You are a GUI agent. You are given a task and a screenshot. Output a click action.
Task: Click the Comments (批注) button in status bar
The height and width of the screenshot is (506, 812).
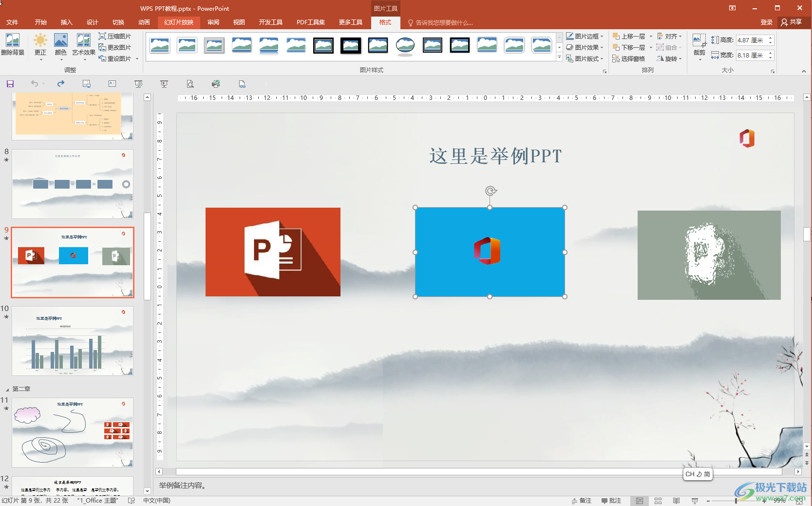(611, 501)
